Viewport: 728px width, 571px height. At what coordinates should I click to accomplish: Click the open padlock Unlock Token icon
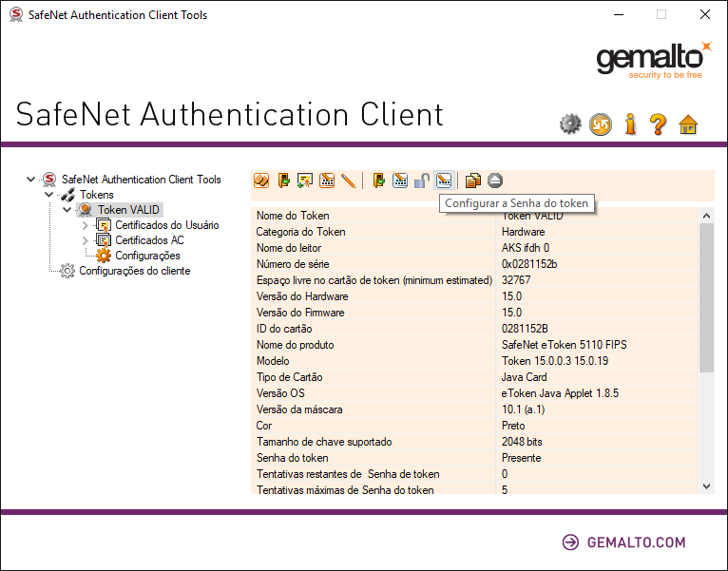pyautogui.click(x=422, y=181)
